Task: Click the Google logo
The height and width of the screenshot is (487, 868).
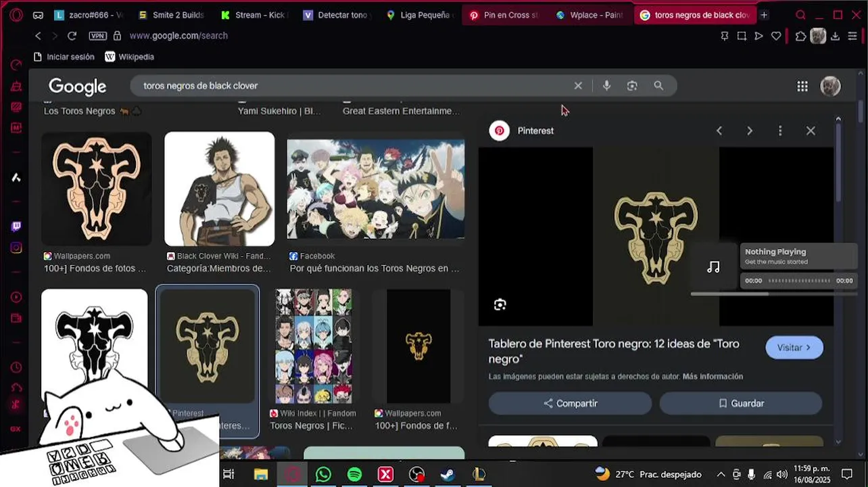Action: pos(77,87)
